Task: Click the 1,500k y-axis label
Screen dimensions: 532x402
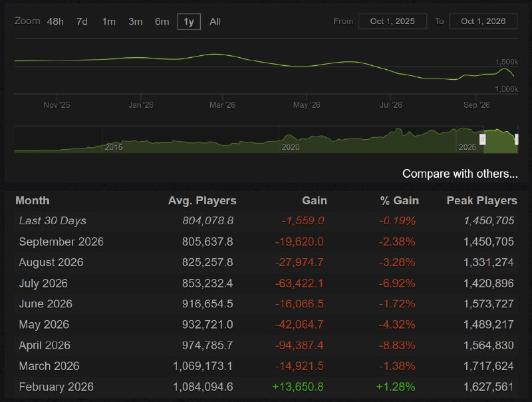Action: [507, 62]
